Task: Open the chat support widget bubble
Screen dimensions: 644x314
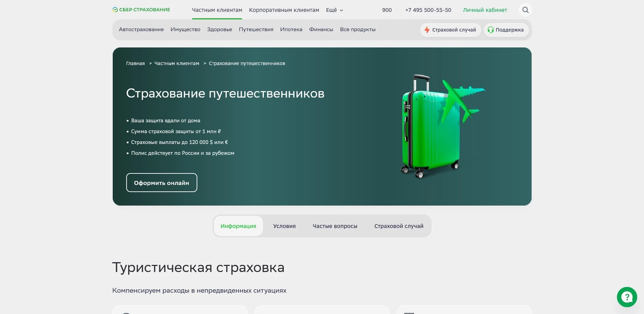Action: (x=626, y=297)
